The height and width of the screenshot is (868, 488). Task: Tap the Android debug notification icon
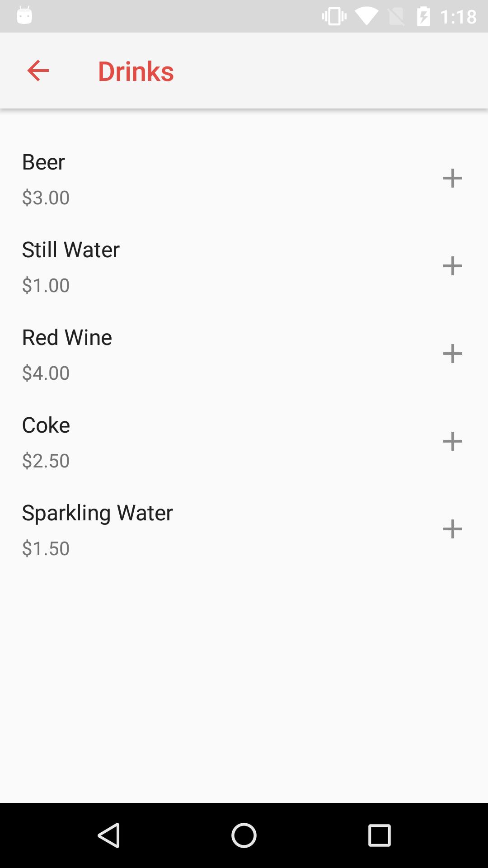point(24,16)
